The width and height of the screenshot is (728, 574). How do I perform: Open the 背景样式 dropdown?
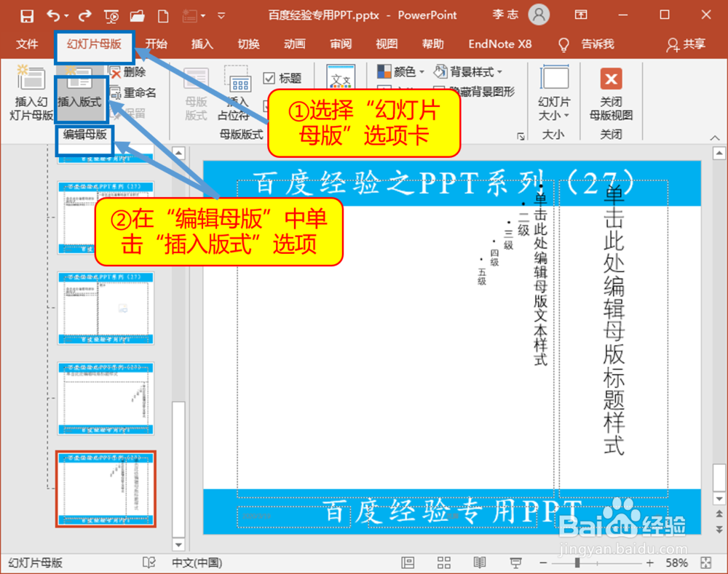coord(468,72)
